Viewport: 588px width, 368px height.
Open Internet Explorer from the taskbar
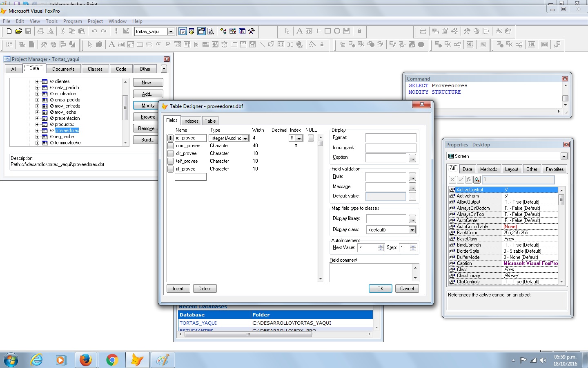(37, 360)
